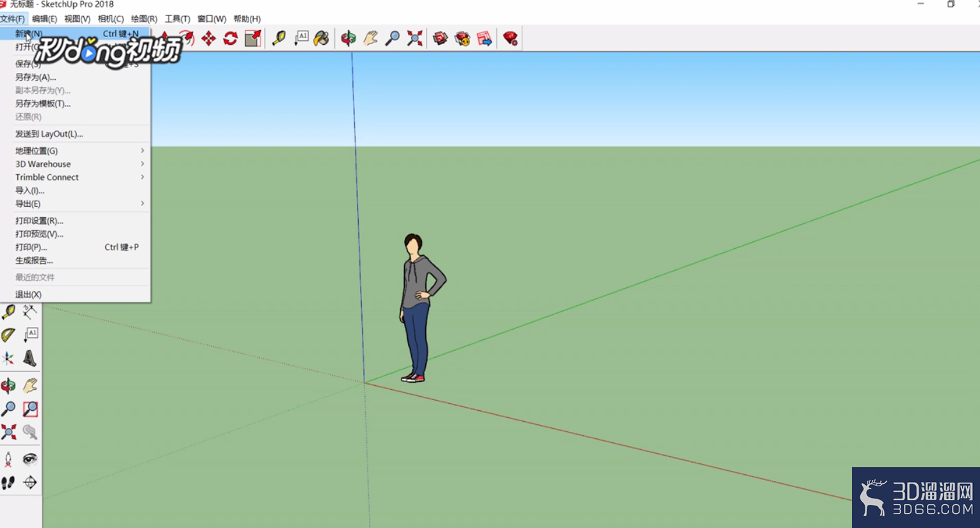Screen dimensions: 980x528
Task: Select the Pan hand tool in top toolbar
Action: pyautogui.click(x=370, y=38)
